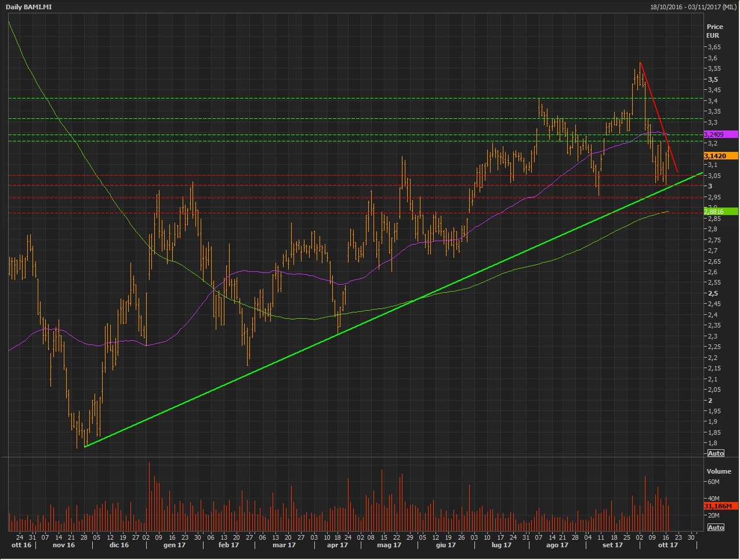Click the Auto button on the volume axis
Viewport: 740px width, 560px height.
click(x=716, y=528)
